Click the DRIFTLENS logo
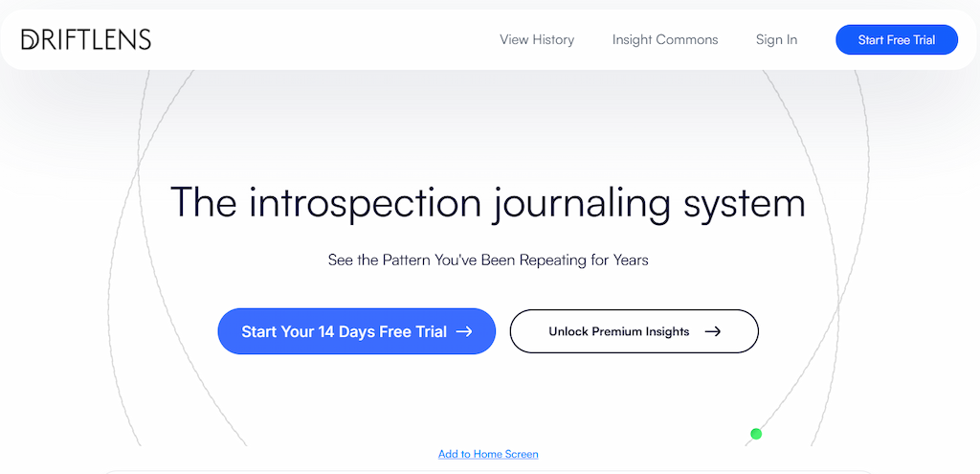 point(86,39)
